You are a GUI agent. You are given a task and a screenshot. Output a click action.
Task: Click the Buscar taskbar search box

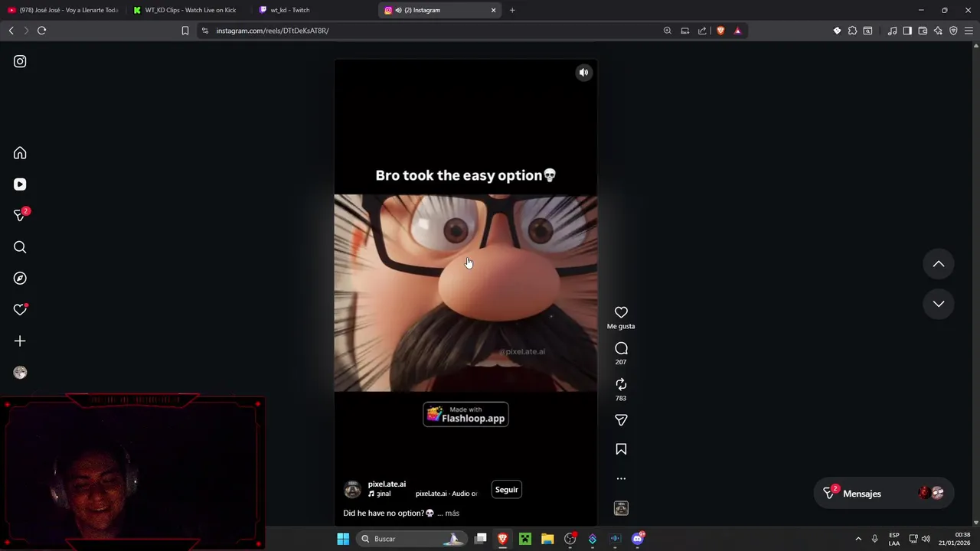point(411,539)
